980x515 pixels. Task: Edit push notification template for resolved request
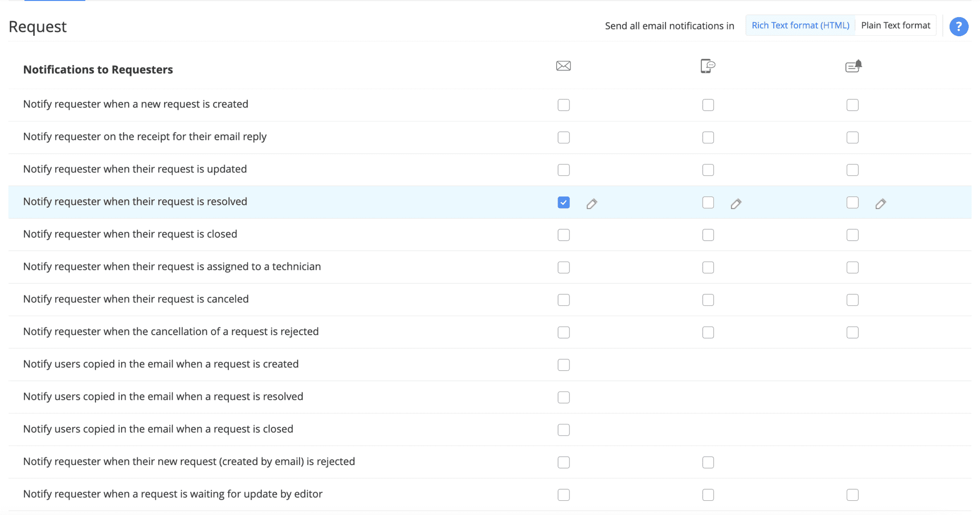(x=881, y=204)
